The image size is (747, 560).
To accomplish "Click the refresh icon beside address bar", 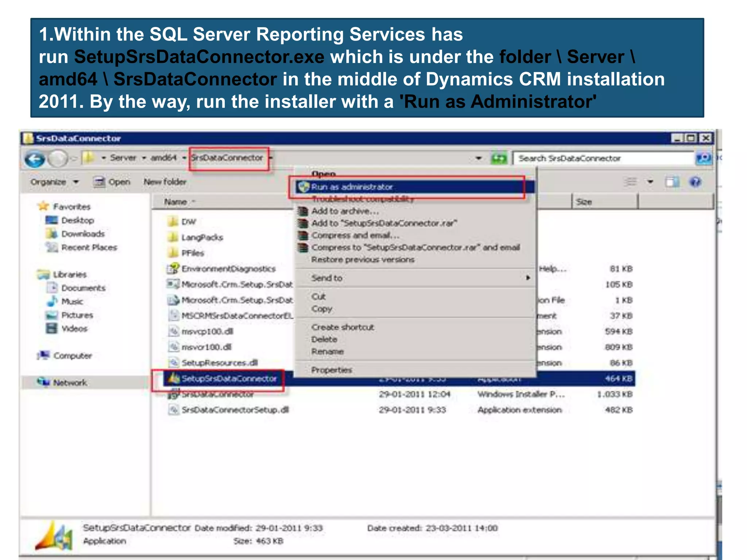I will [499, 159].
